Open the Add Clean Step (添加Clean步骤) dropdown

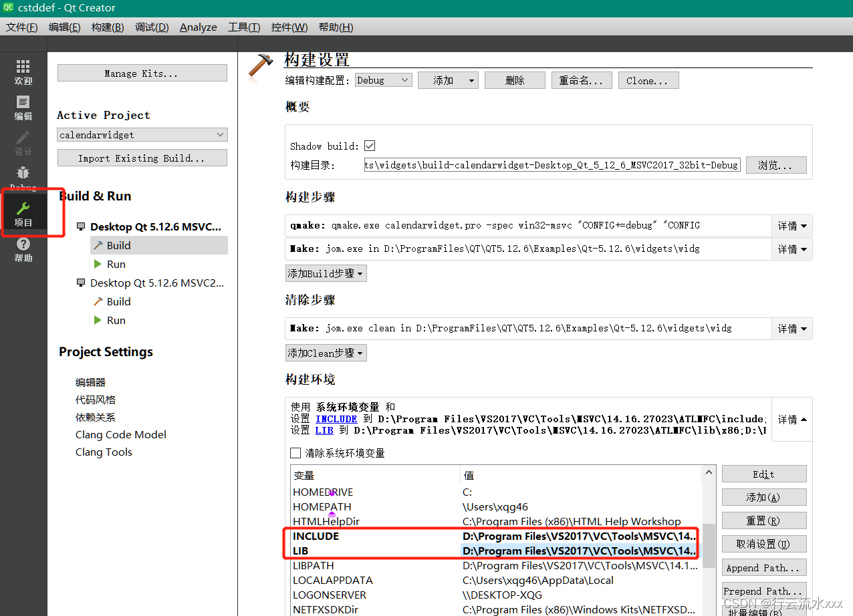pos(326,353)
